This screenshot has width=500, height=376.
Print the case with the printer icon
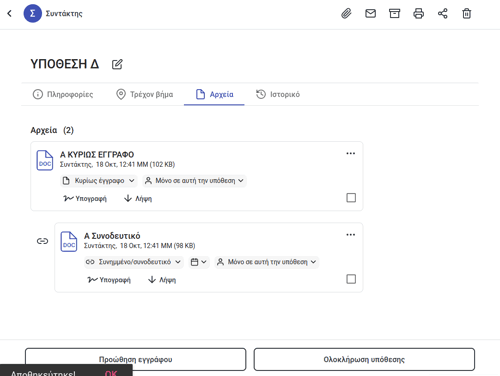pyautogui.click(x=419, y=14)
